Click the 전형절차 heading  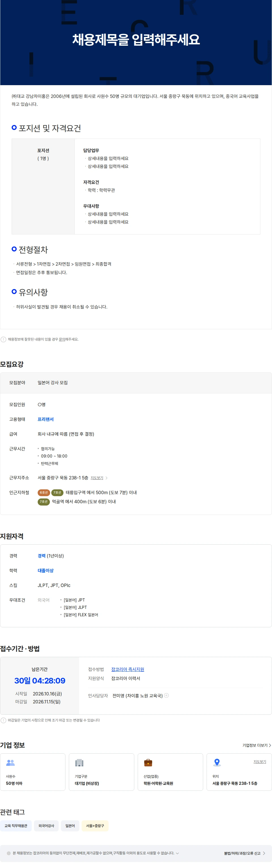coord(33,250)
